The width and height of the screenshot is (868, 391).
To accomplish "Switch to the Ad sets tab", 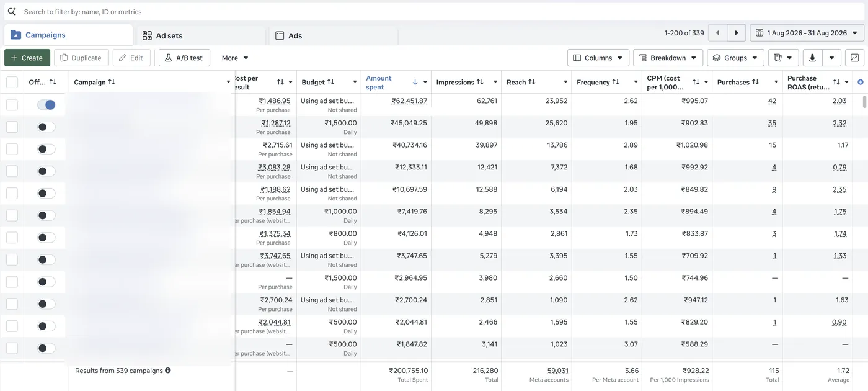I will coord(201,35).
